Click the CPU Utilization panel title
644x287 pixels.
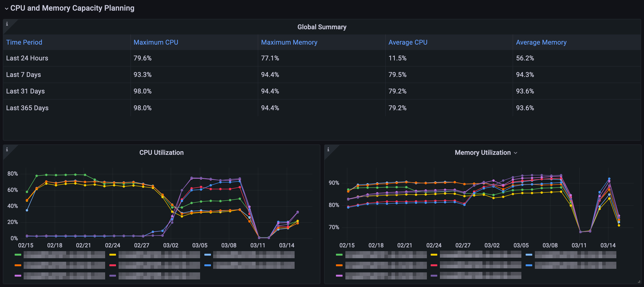161,153
